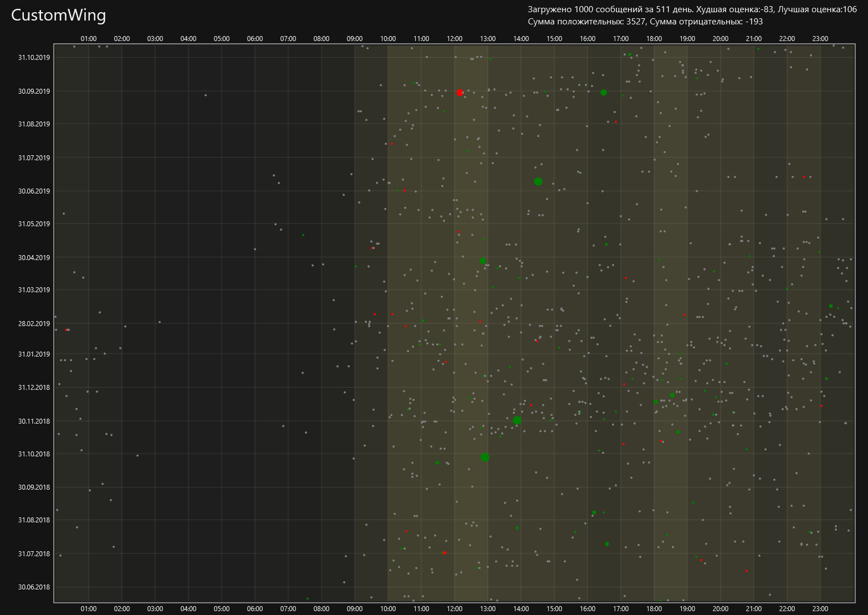
Task: Click the 30.06.2019 date label
Action: [x=34, y=191]
